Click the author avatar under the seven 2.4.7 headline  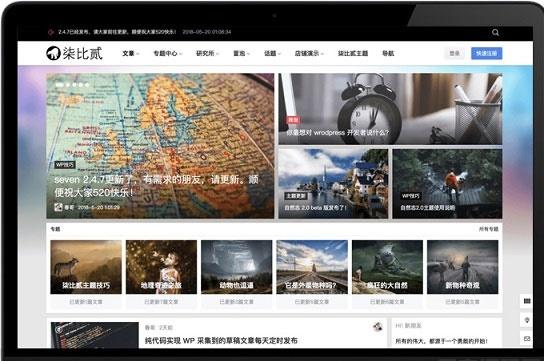(58, 207)
